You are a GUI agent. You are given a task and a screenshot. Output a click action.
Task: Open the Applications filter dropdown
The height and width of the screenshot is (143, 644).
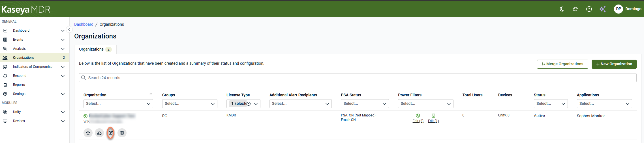click(x=604, y=104)
